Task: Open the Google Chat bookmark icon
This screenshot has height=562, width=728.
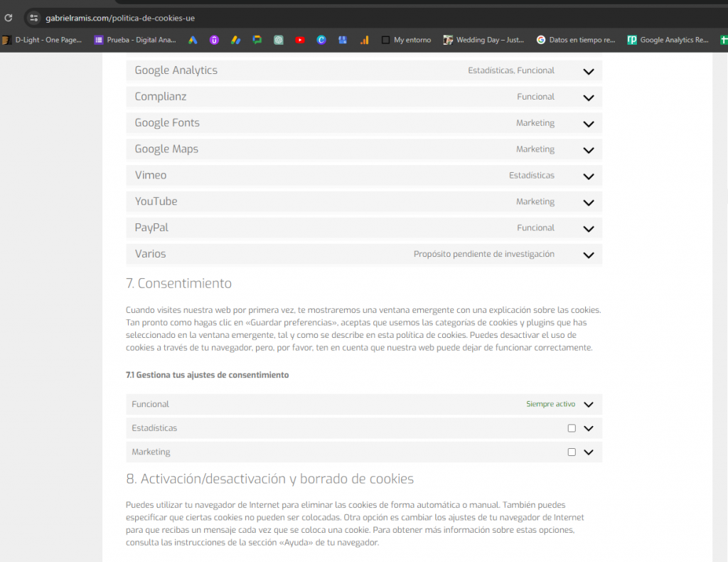Action: (257, 41)
